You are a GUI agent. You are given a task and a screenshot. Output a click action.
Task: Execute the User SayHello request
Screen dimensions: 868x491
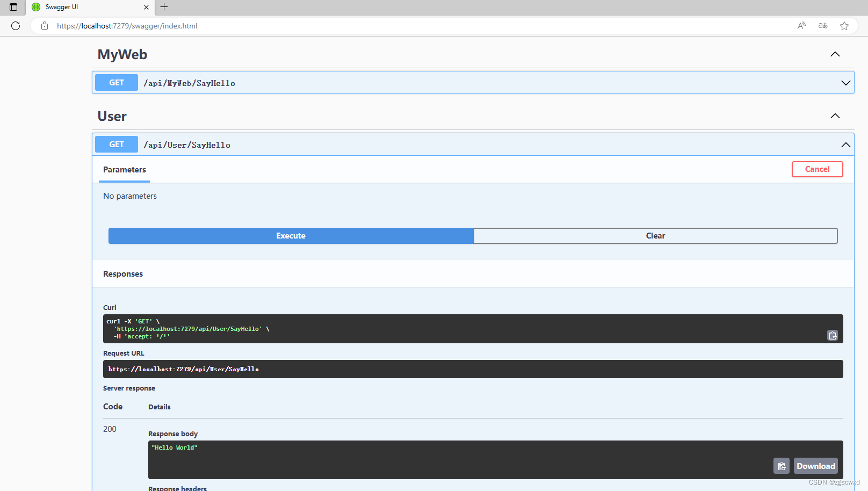(x=291, y=236)
